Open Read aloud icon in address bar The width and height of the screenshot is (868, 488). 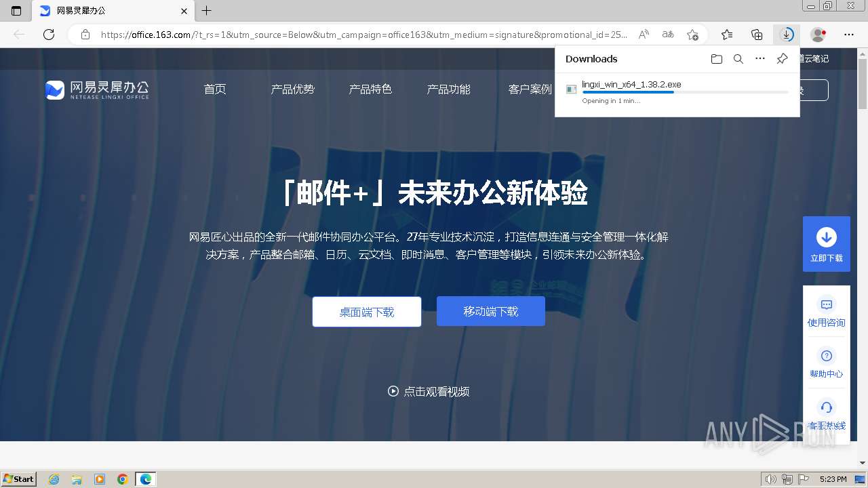pos(644,35)
